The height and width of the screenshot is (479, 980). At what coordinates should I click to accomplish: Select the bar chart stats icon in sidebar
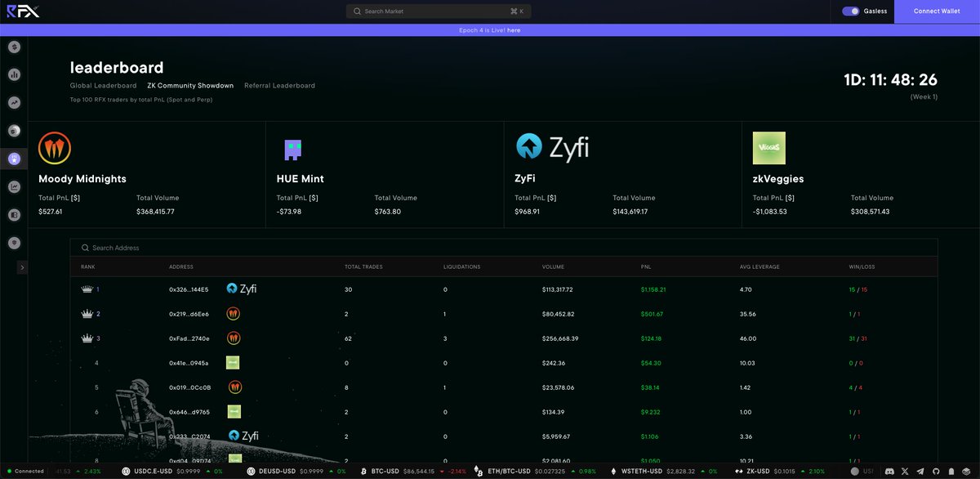(x=14, y=74)
